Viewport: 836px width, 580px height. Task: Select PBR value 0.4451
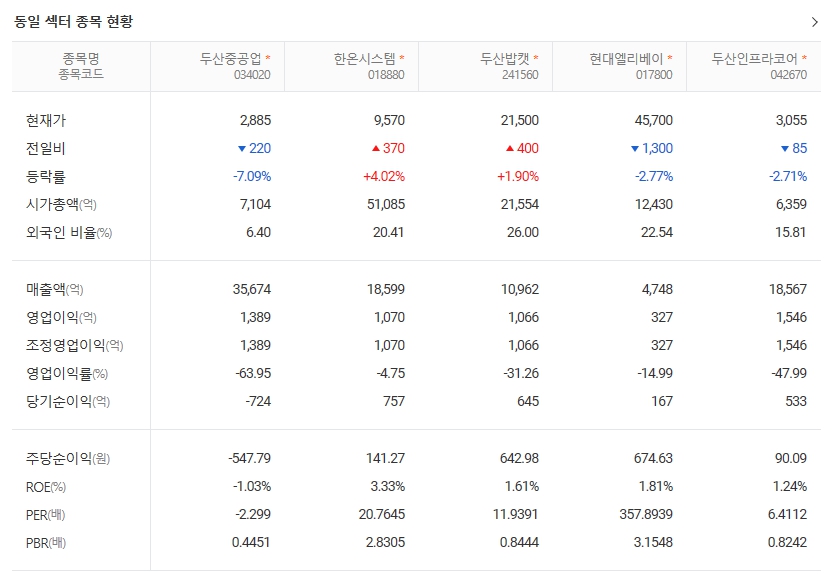tap(251, 543)
